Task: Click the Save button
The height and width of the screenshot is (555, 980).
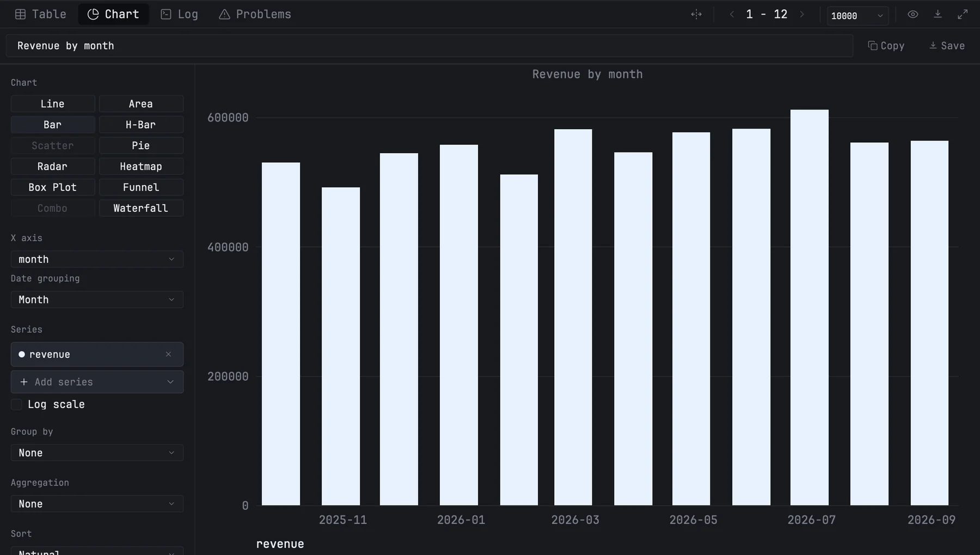Action: [947, 46]
